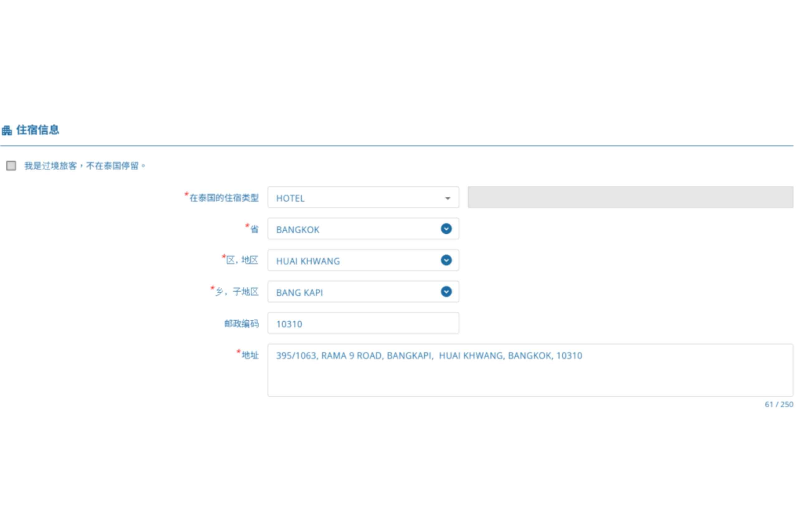
Task: Click the 区，地区 field label
Action: (x=242, y=260)
